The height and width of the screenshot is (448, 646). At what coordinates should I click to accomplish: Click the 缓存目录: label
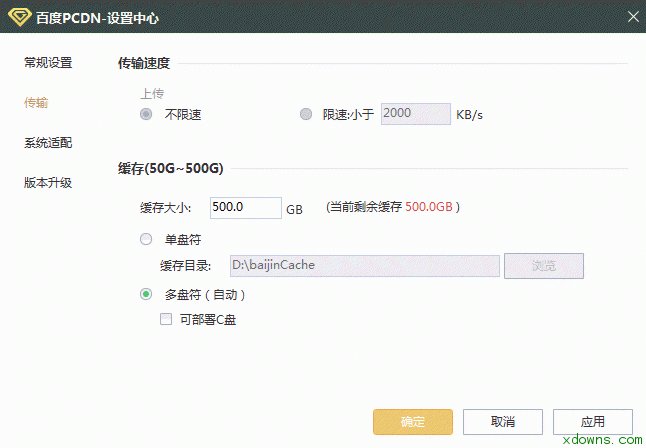185,266
